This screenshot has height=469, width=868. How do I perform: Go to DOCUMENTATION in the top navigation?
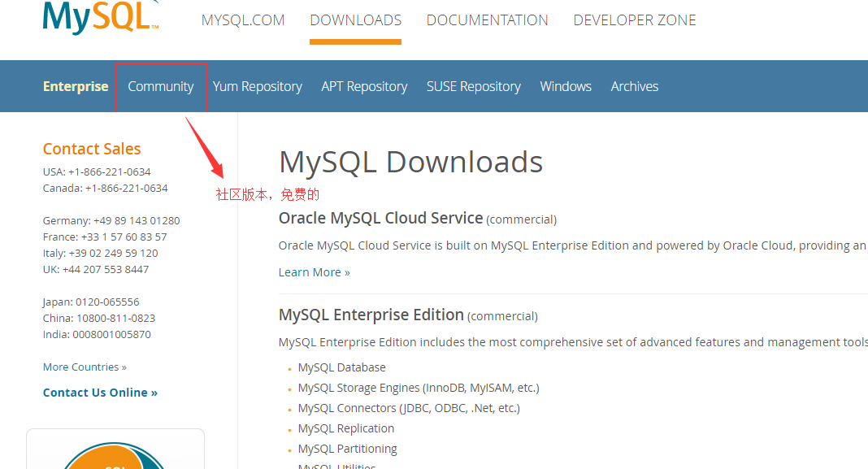coord(487,20)
